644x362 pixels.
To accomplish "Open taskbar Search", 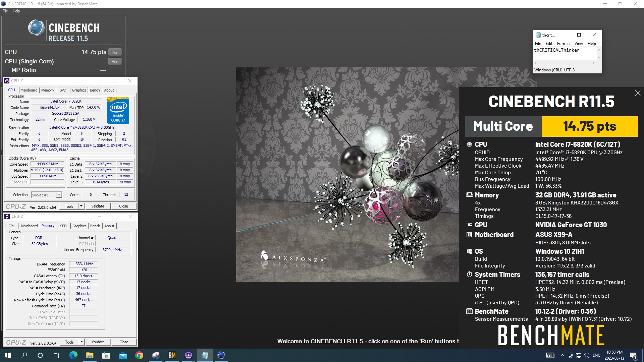I will pos(24,355).
